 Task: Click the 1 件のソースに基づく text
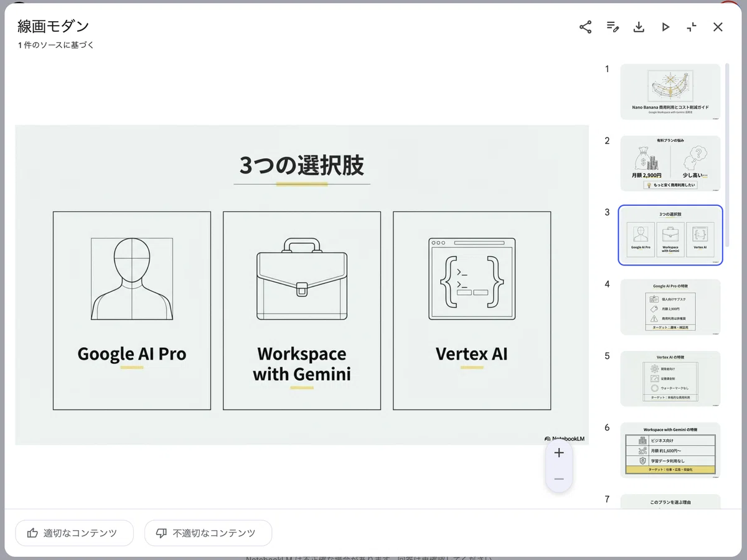coord(56,45)
